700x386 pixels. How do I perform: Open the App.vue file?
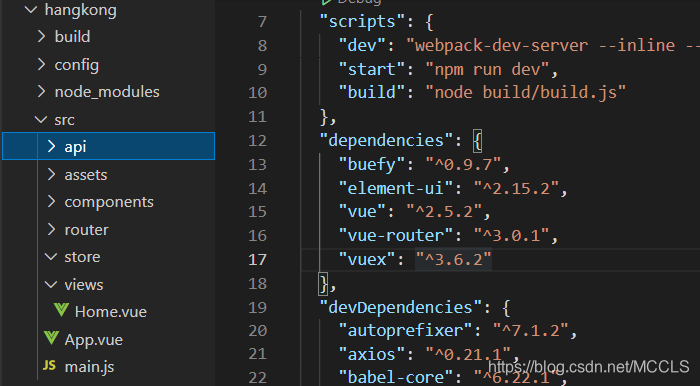click(94, 340)
